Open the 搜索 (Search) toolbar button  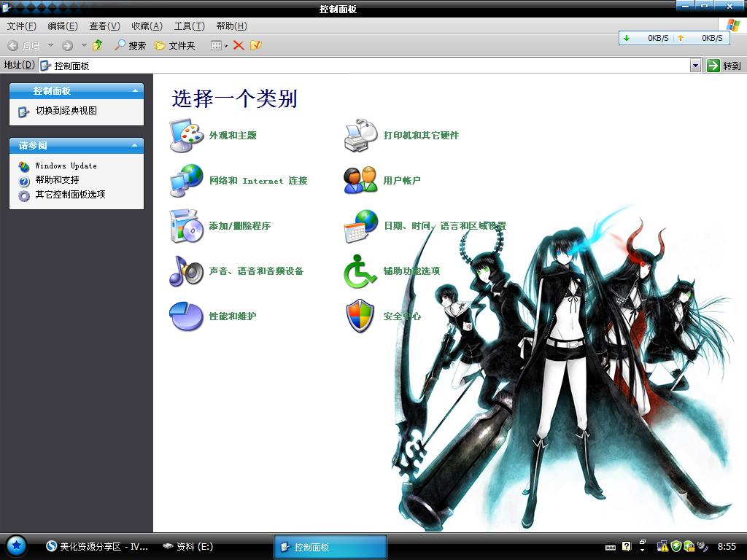[130, 45]
